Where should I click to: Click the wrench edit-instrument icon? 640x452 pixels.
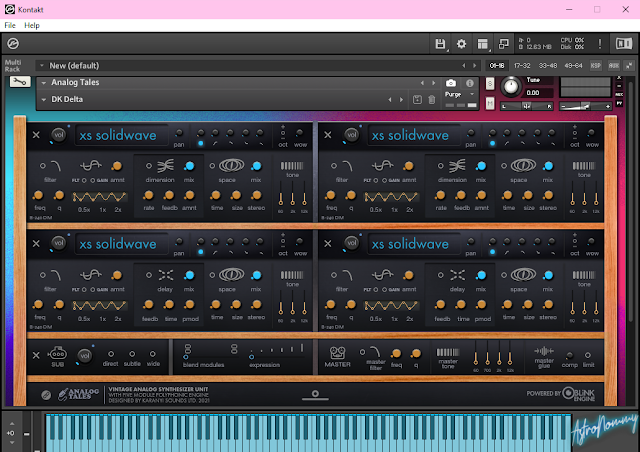[x=20, y=82]
